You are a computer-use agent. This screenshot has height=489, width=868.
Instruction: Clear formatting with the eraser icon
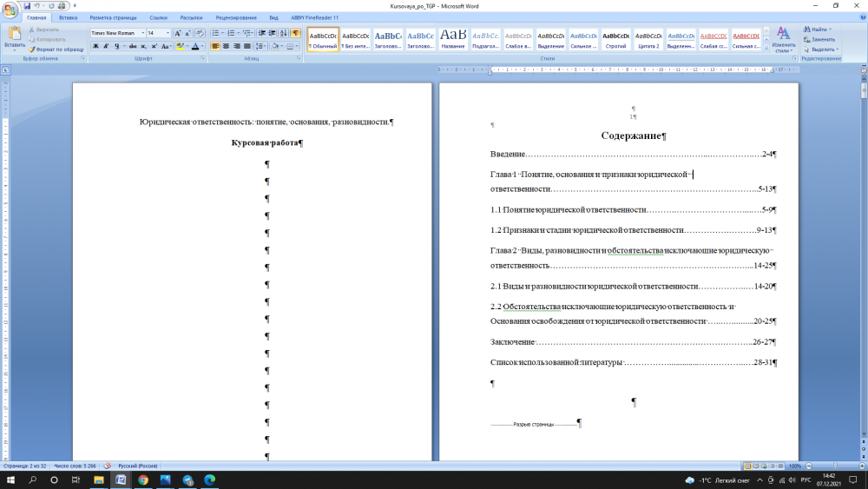(201, 33)
